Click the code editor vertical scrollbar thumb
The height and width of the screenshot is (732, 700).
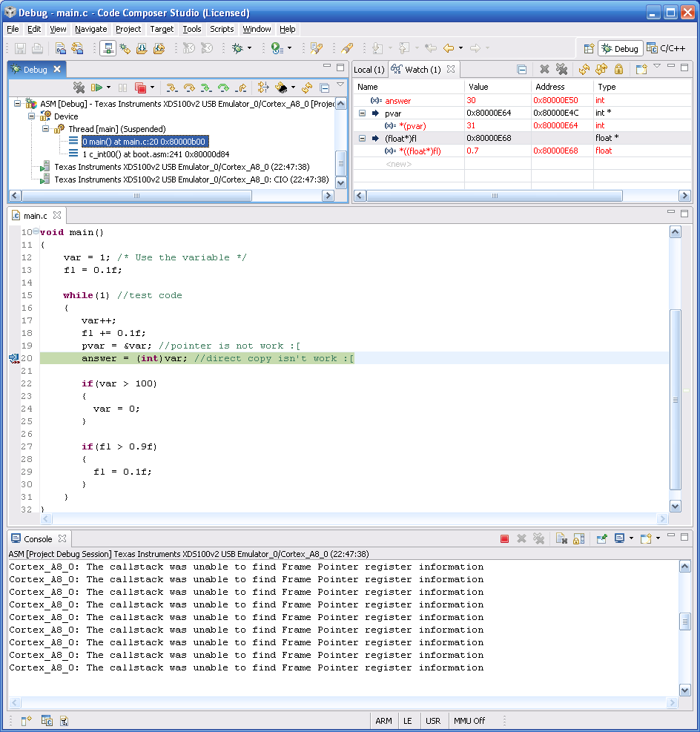pos(676,400)
